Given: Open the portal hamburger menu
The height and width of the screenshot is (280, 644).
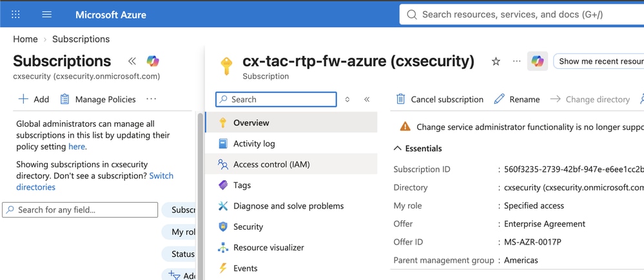Looking at the screenshot, I should click(47, 15).
